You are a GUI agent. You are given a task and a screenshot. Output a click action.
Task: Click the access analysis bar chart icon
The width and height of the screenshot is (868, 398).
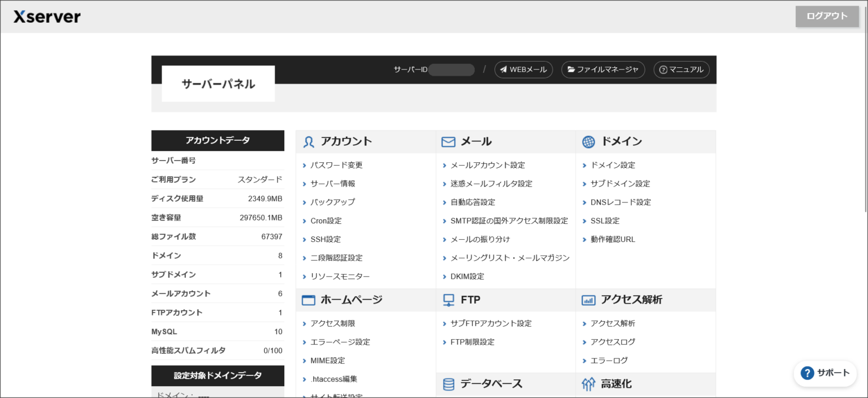click(x=588, y=300)
